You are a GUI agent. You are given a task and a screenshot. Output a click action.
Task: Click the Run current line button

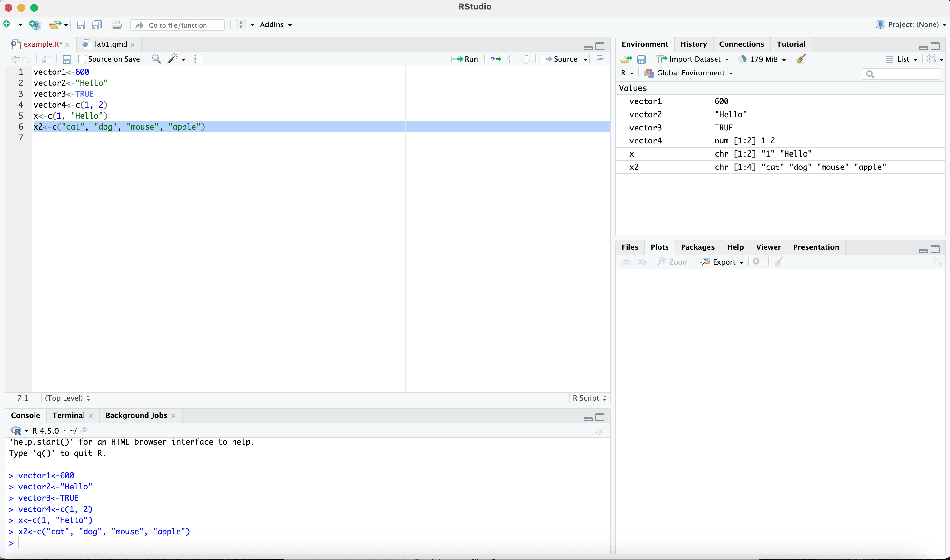(465, 59)
